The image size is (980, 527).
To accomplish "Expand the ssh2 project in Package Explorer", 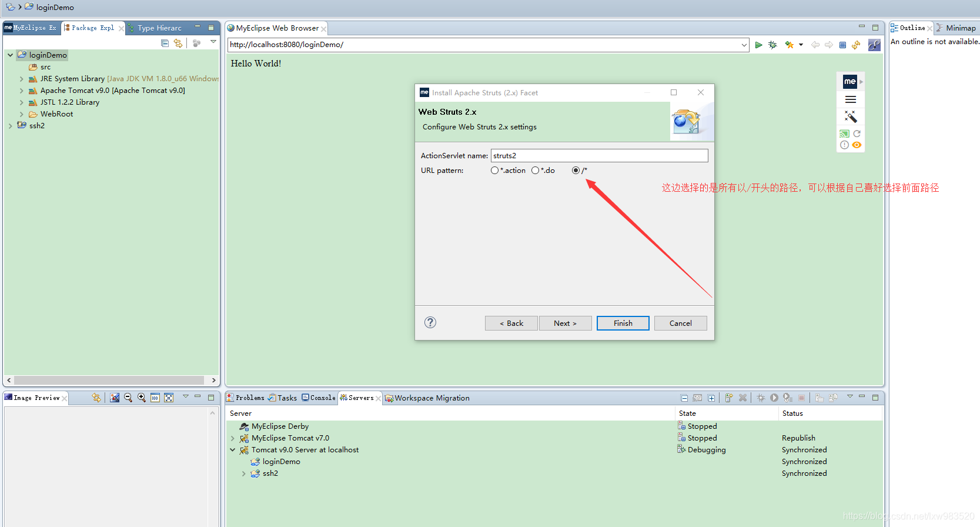I will (x=10, y=126).
